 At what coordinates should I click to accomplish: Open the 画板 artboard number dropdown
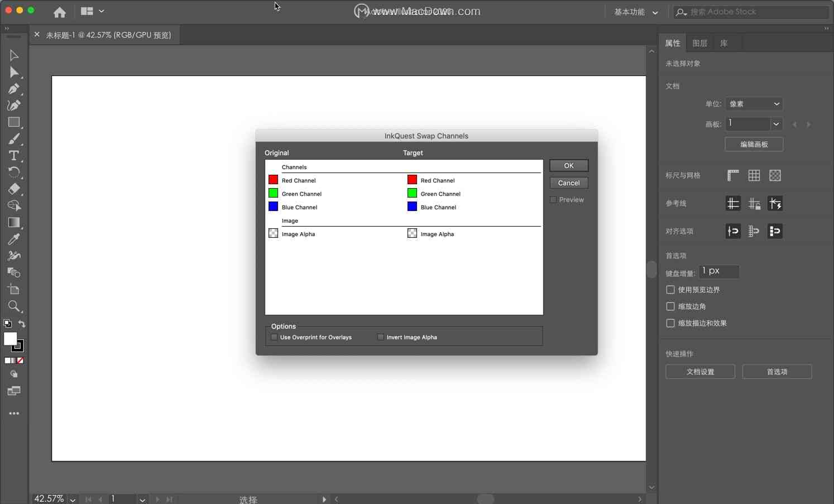pos(776,124)
